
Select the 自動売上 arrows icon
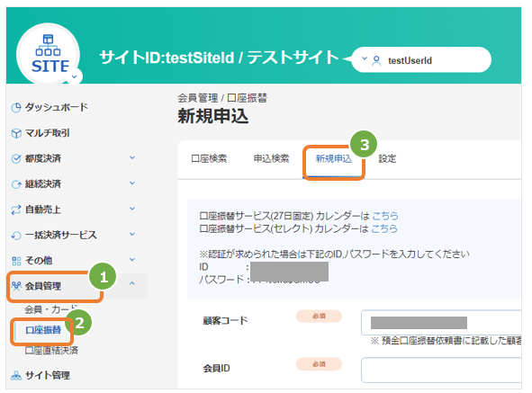16,210
